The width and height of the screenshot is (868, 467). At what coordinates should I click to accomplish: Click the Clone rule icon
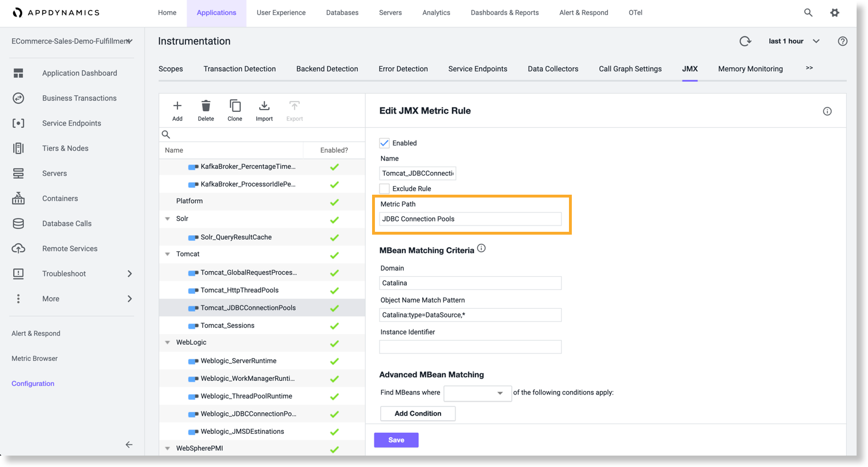[x=235, y=106]
